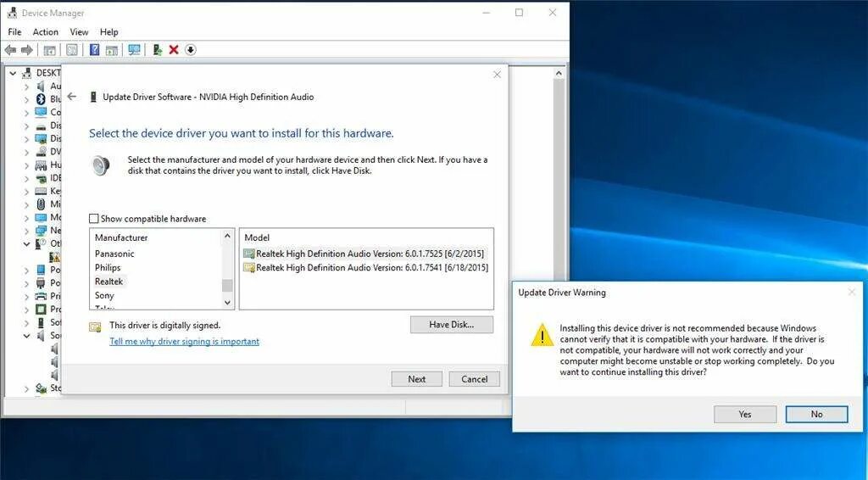The width and height of the screenshot is (868, 480).
Task: Click Manufacturer list scroll-up arrow
Action: click(227, 237)
